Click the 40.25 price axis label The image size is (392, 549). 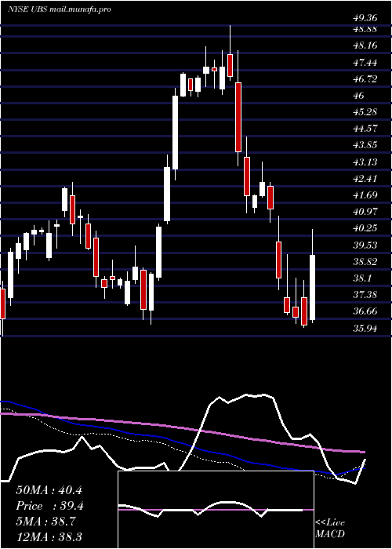coord(365,228)
